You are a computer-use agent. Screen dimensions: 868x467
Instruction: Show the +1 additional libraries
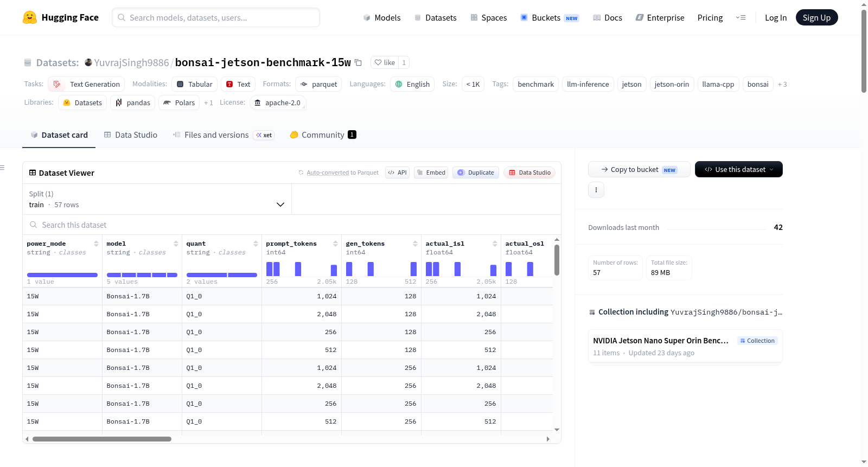(x=208, y=103)
